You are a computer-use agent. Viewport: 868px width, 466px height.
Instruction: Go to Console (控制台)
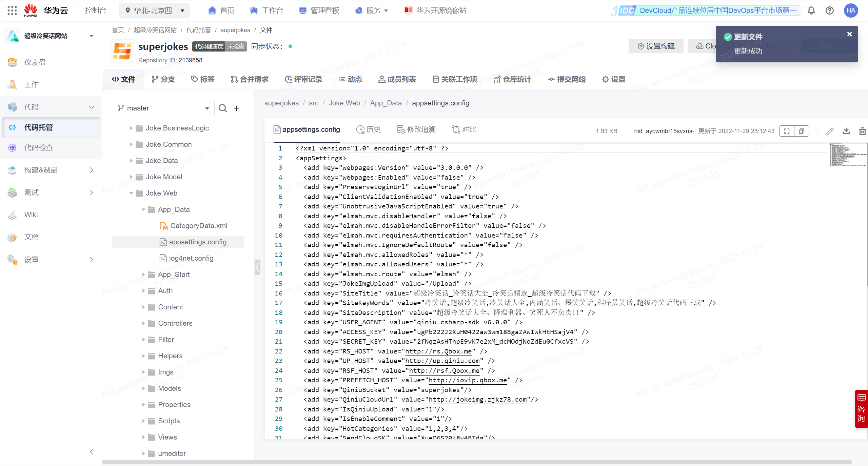point(95,11)
